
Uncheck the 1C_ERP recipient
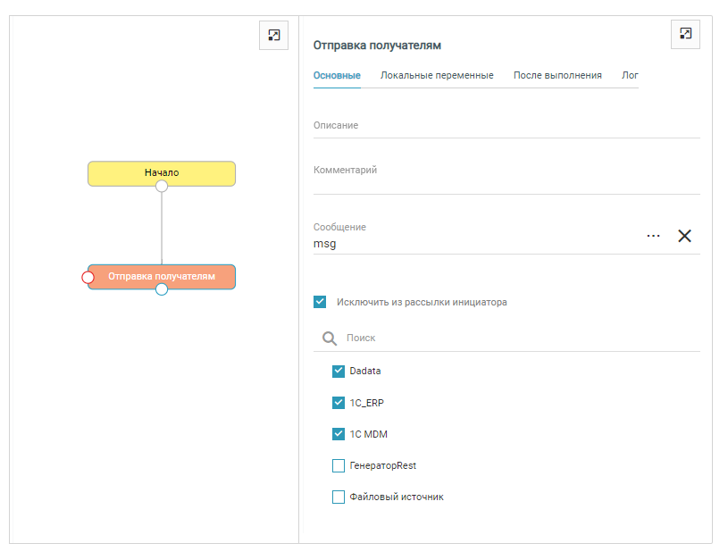click(339, 403)
